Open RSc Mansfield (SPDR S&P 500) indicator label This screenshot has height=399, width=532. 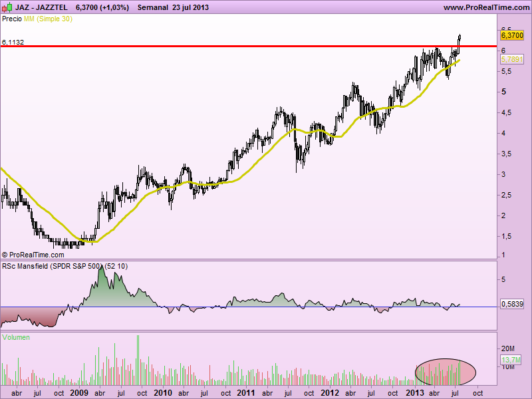click(x=65, y=267)
